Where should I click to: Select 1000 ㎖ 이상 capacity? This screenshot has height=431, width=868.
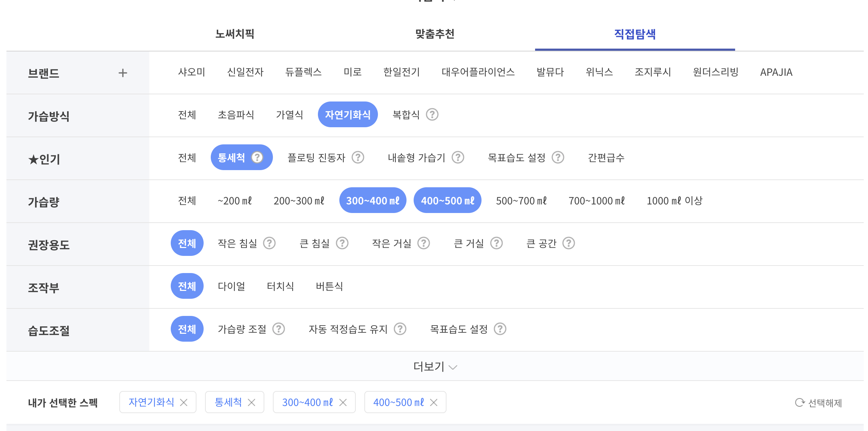[x=674, y=200]
